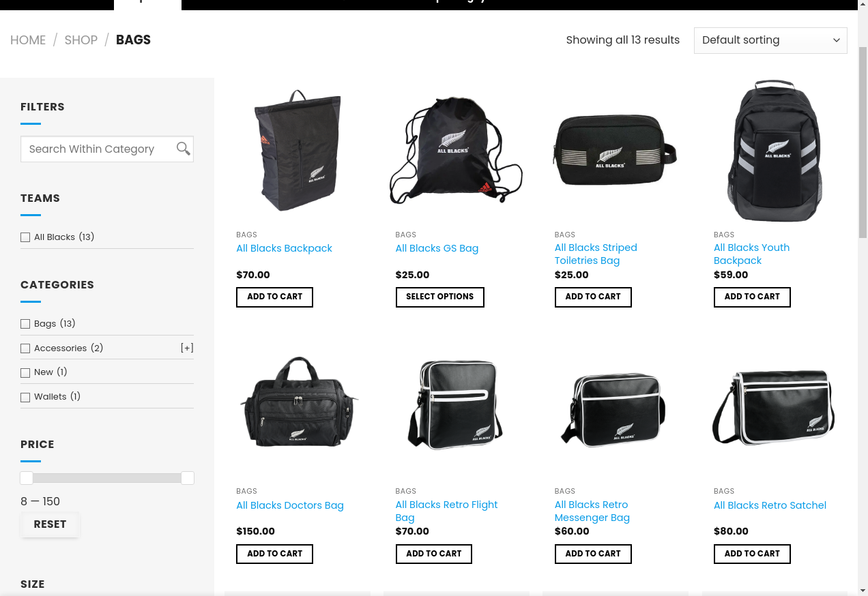Check the Wallets category checkbox

pos(25,397)
